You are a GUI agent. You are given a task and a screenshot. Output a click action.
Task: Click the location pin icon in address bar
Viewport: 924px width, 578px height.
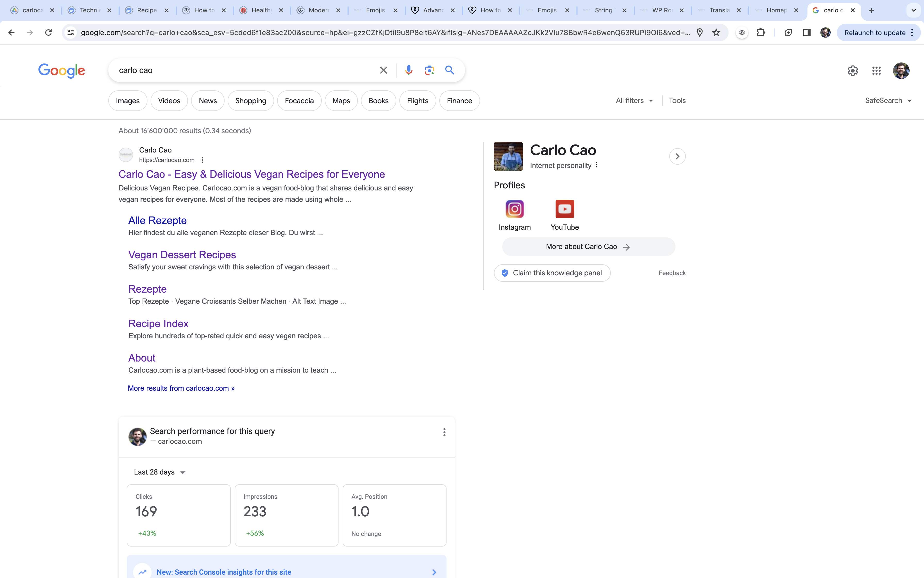(699, 33)
